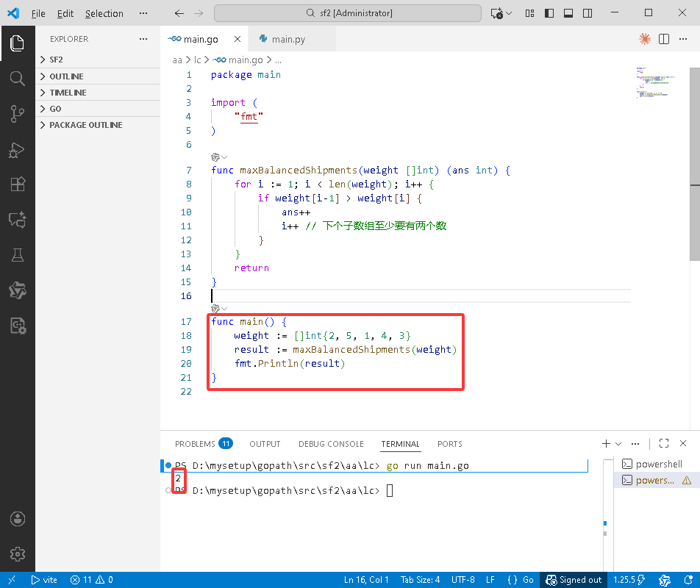The width and height of the screenshot is (700, 588).
Task: Open the Extensions view
Action: point(17,184)
